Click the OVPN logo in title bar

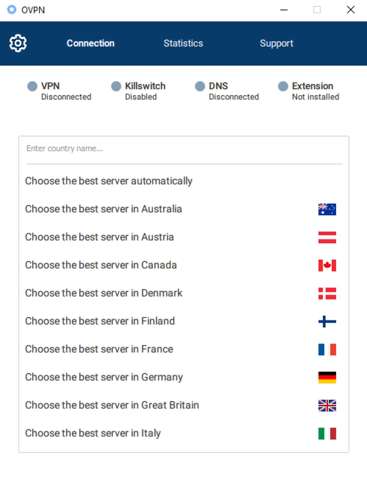[x=12, y=9]
